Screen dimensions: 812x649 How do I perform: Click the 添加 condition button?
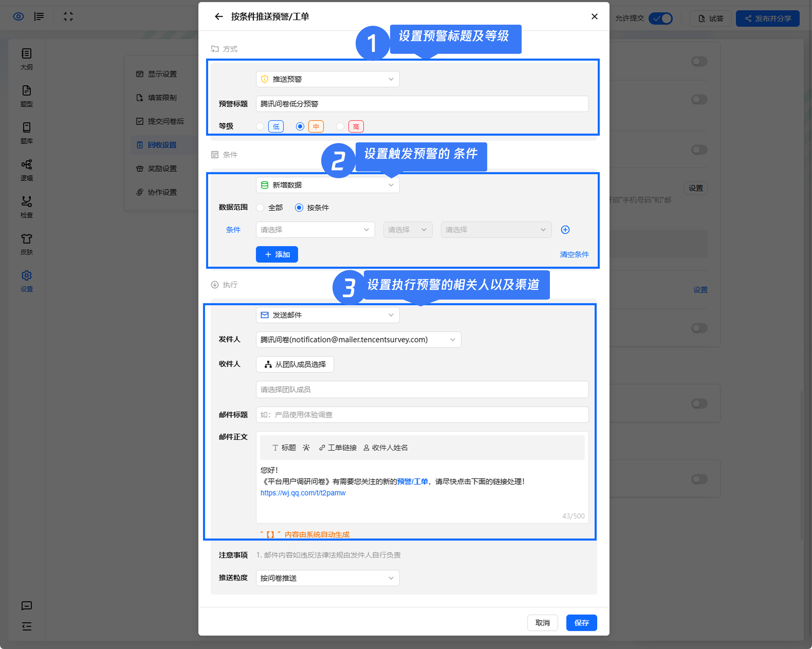277,255
